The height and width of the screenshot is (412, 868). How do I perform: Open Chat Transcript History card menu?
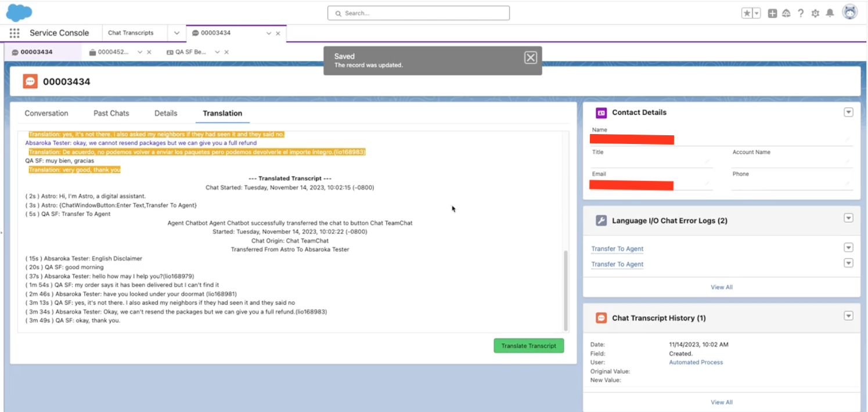(848, 316)
